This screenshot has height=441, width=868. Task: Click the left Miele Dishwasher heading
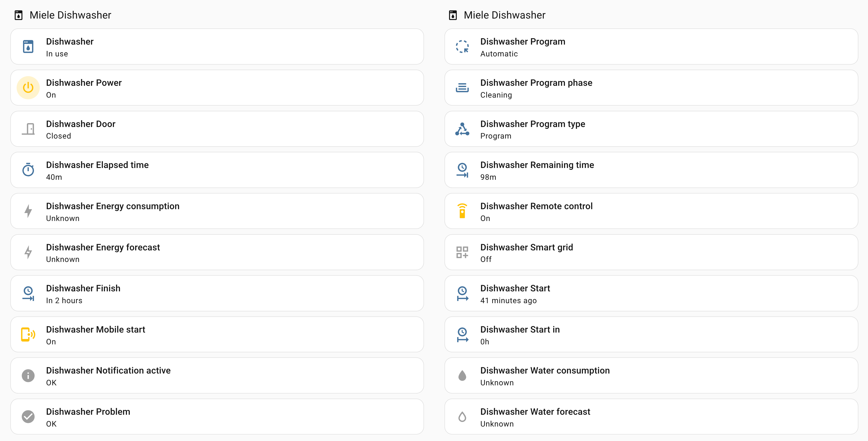[x=70, y=15]
